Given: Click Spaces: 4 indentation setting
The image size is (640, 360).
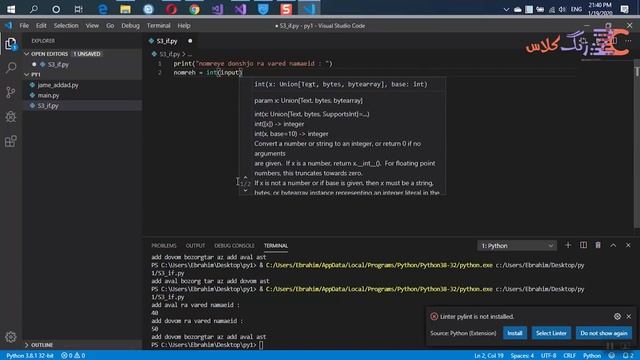Looking at the screenshot, I should (522, 356).
